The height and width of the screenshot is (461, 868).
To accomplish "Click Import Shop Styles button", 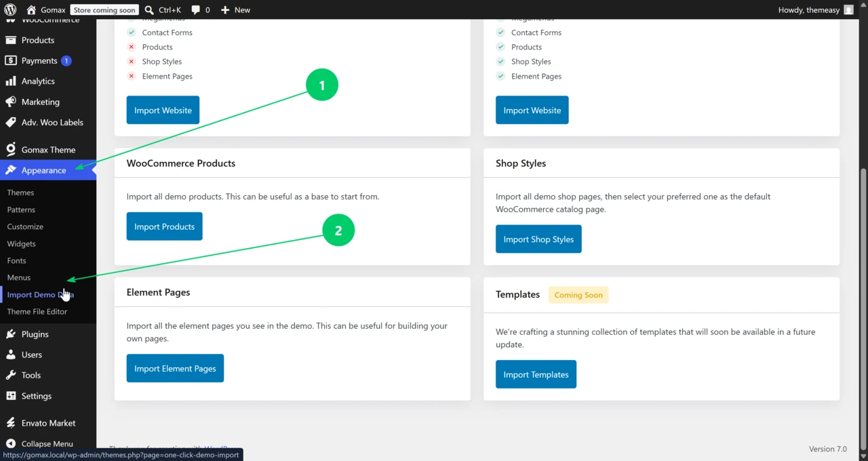I will tap(538, 239).
